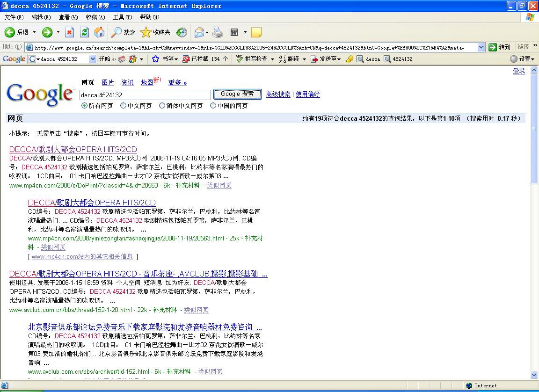Select the 所有网页 radio button
The height and width of the screenshot is (392, 539).
84,106
